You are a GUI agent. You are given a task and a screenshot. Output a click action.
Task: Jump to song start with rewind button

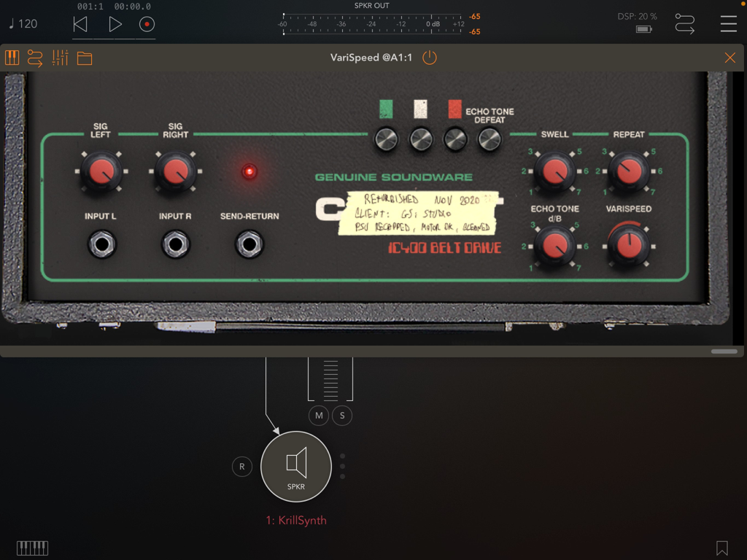point(80,23)
